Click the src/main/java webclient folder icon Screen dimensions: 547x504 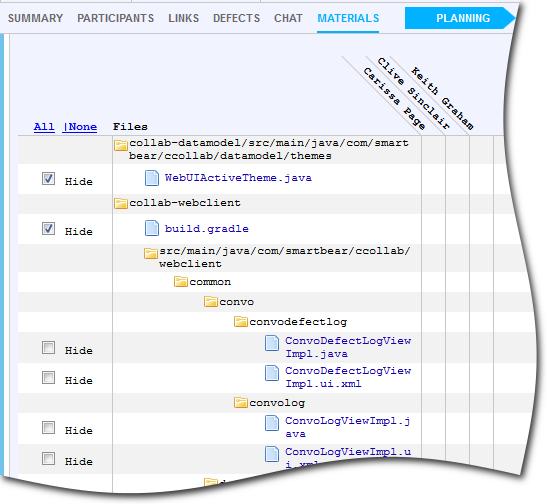pyautogui.click(x=151, y=253)
